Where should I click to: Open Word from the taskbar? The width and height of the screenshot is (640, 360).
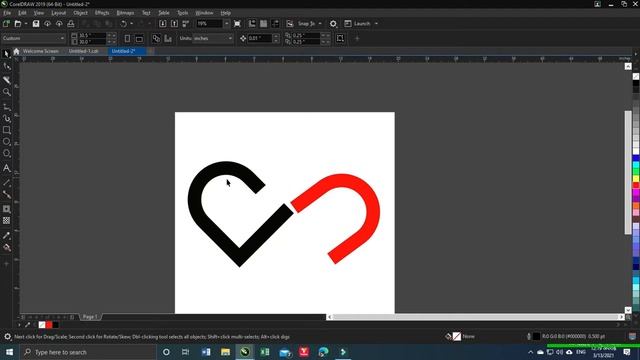[x=206, y=352]
